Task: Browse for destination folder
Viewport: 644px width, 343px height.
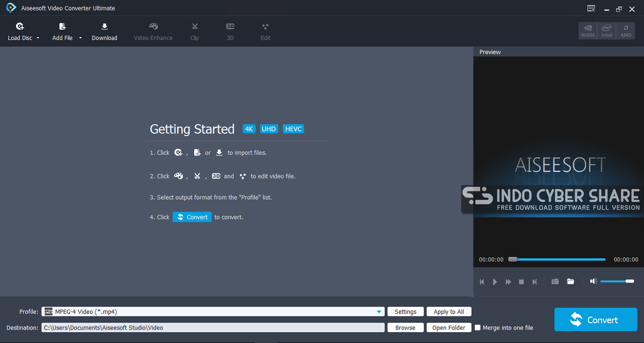Action: (x=406, y=328)
